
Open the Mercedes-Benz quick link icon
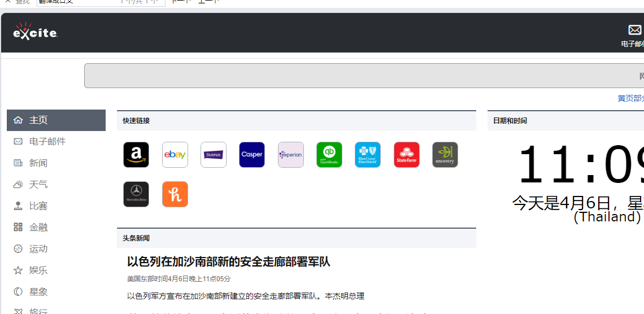136,194
